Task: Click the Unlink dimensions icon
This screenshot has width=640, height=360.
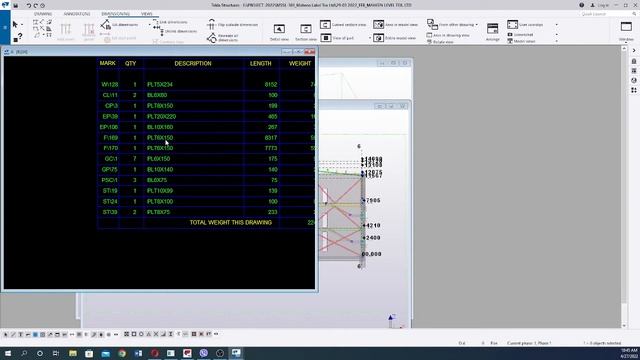Action: click(x=162, y=31)
